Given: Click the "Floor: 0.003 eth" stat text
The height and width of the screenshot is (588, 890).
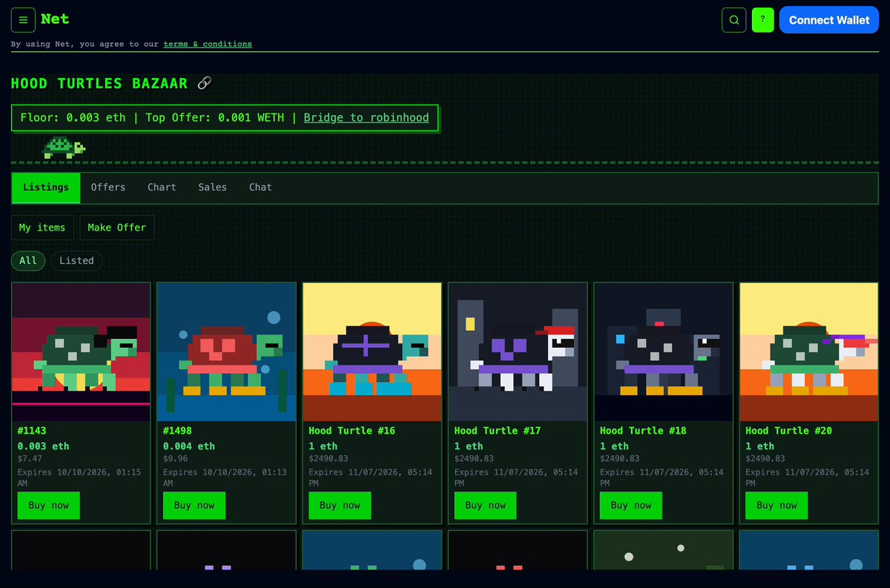Looking at the screenshot, I should (73, 117).
